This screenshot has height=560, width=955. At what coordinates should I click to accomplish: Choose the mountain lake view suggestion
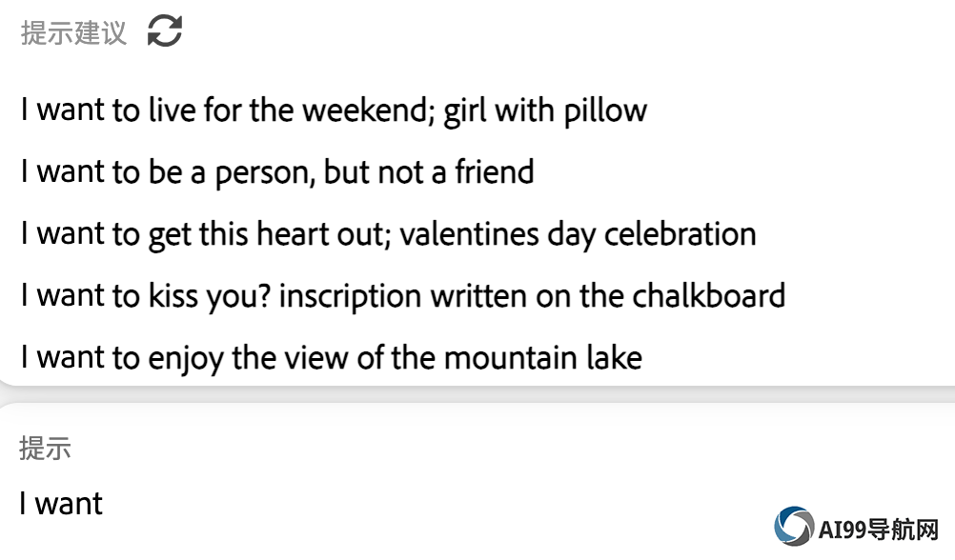pyautogui.click(x=332, y=358)
